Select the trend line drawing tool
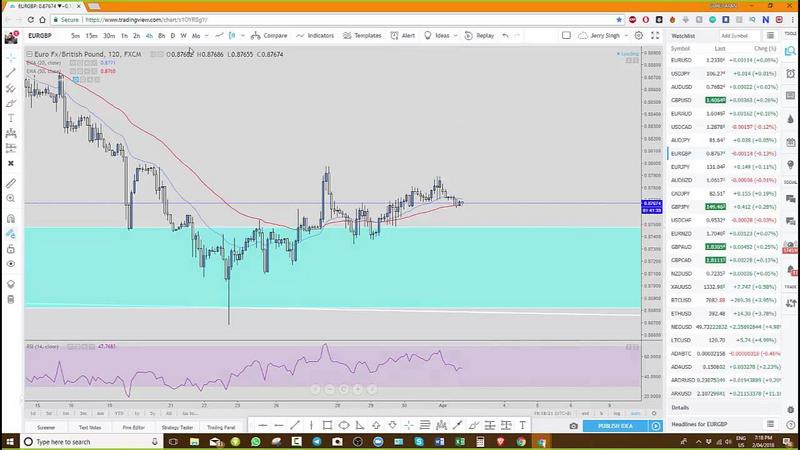The image size is (800, 450). pyautogui.click(x=11, y=73)
